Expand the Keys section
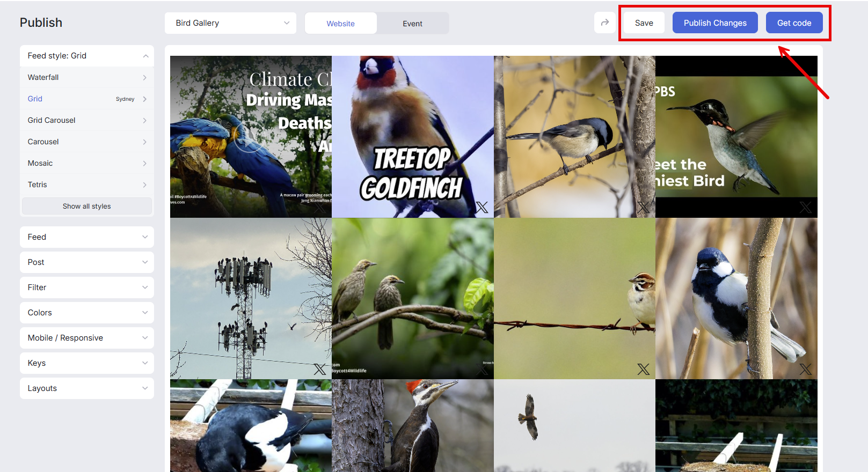 coord(87,363)
